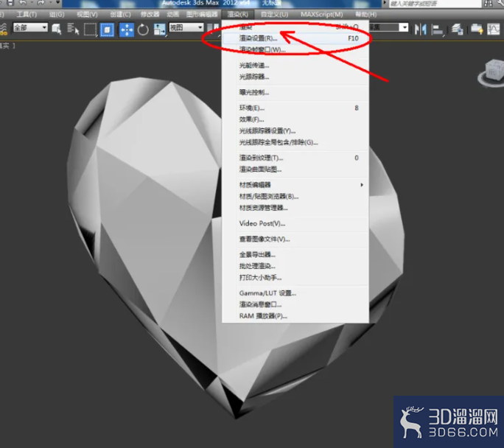
Task: Activate the Select and Rotate tool
Action: (x=143, y=29)
